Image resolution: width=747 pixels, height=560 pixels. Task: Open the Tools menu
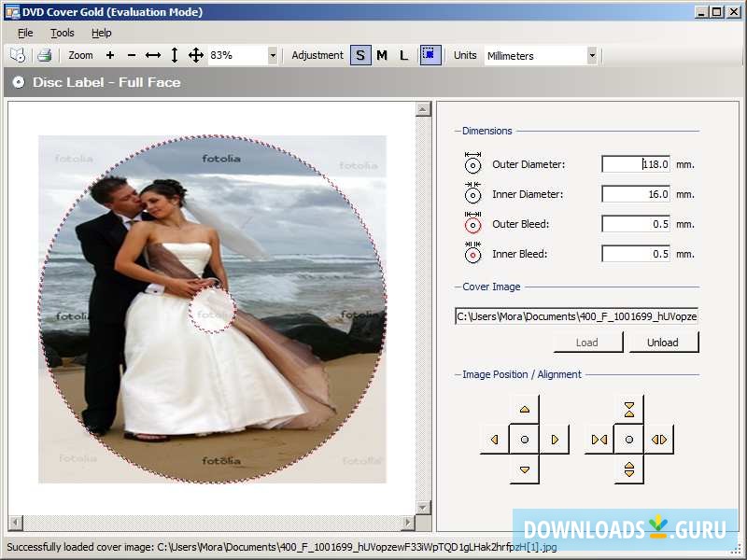(x=63, y=33)
